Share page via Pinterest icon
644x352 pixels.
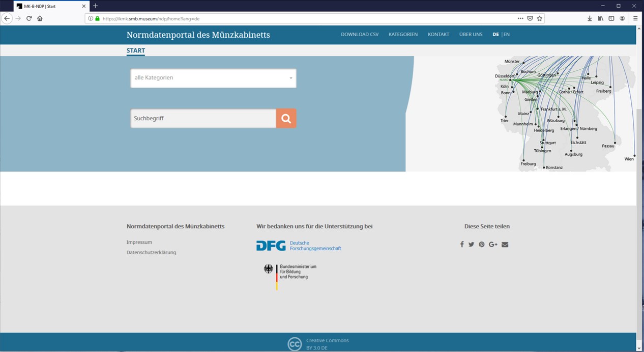pos(482,245)
